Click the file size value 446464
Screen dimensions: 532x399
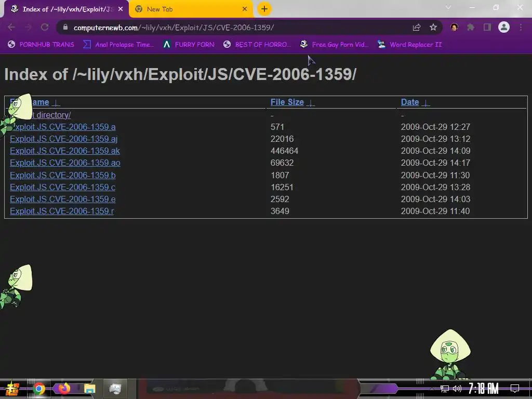coord(284,151)
